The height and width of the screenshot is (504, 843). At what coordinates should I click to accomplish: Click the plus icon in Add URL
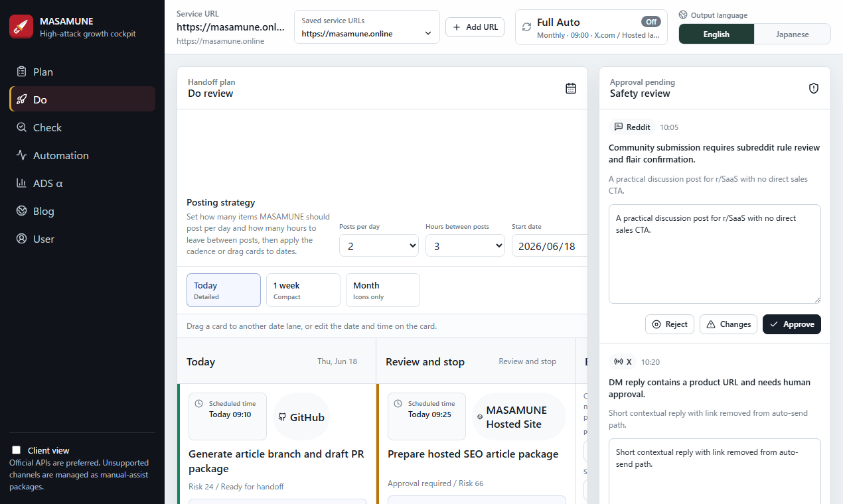(457, 27)
